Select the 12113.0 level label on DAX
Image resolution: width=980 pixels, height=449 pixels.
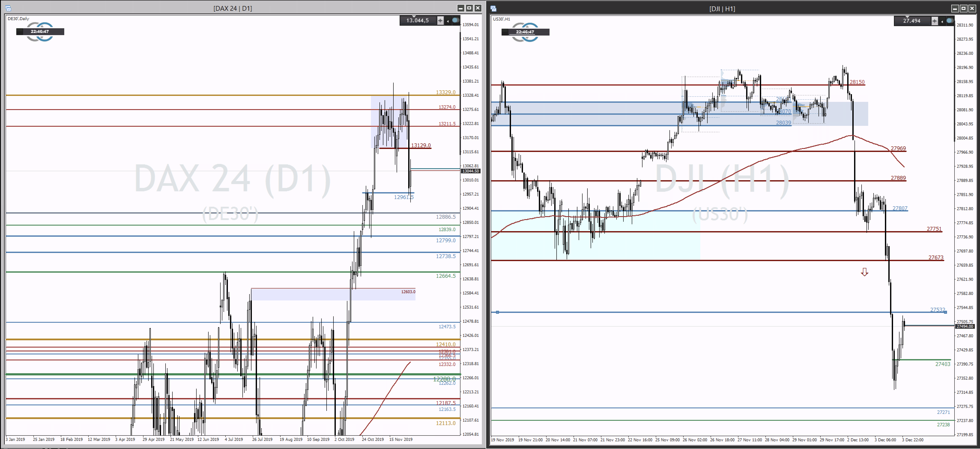tap(445, 423)
